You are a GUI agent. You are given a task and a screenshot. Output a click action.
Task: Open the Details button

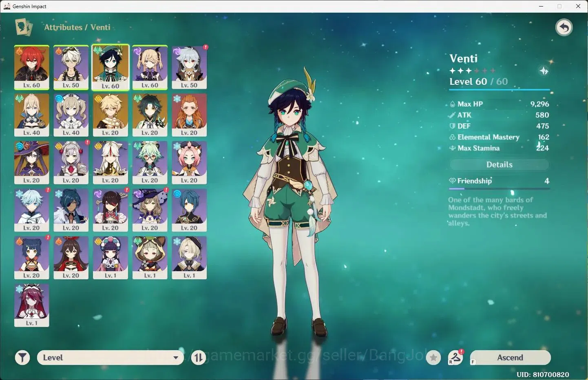tap(500, 165)
